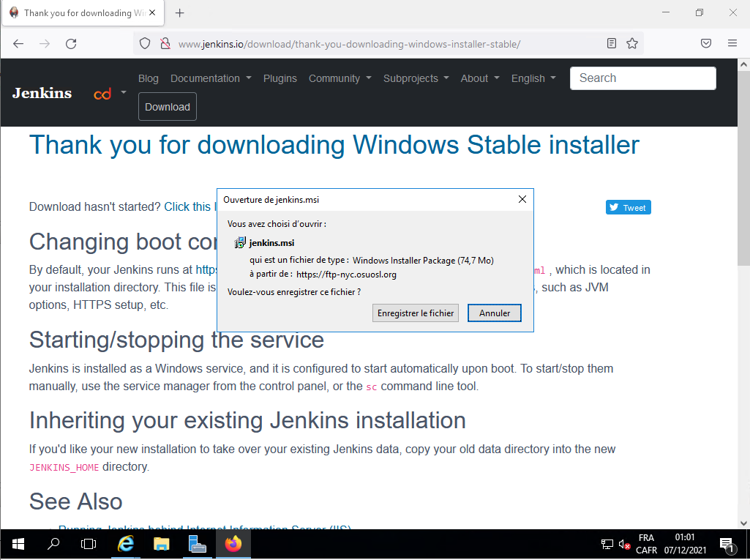Click inside the Search input field
The height and width of the screenshot is (560, 750).
click(x=643, y=78)
